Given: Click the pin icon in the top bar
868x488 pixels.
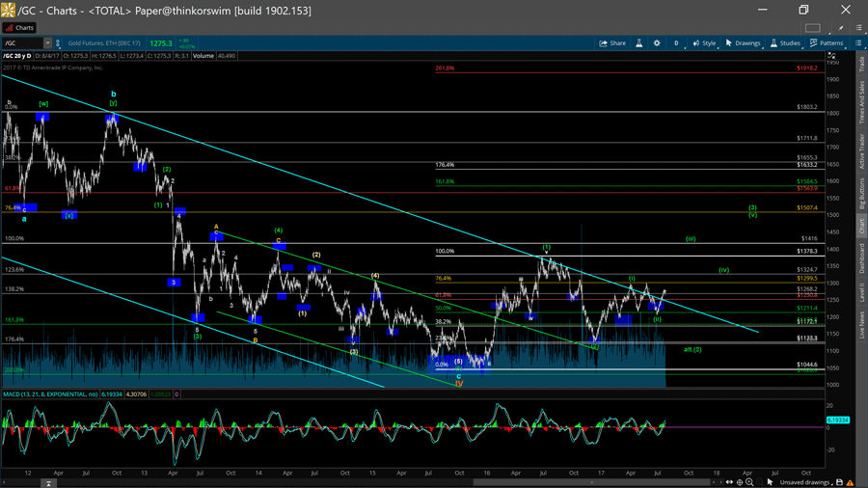Looking at the screenshot, I should click(x=843, y=28).
